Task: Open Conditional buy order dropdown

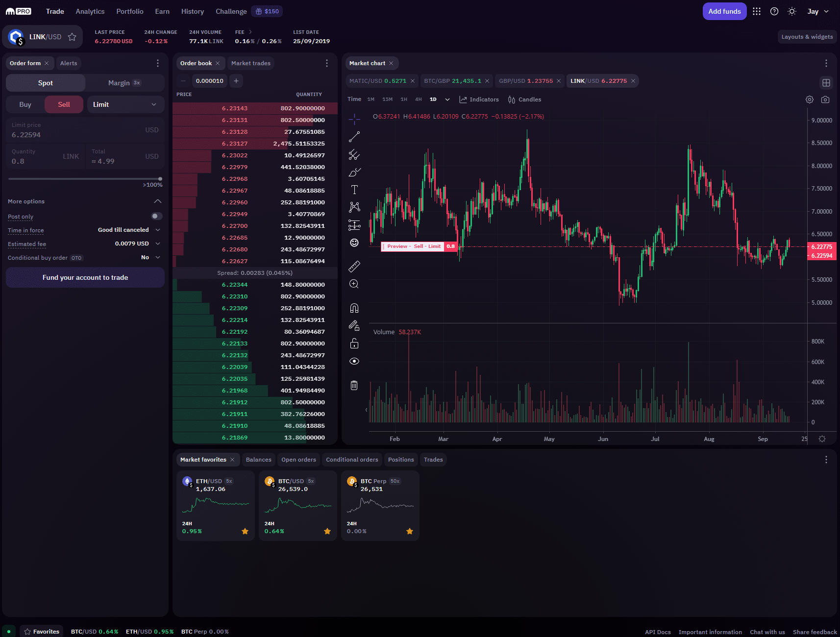Action: tap(151, 257)
